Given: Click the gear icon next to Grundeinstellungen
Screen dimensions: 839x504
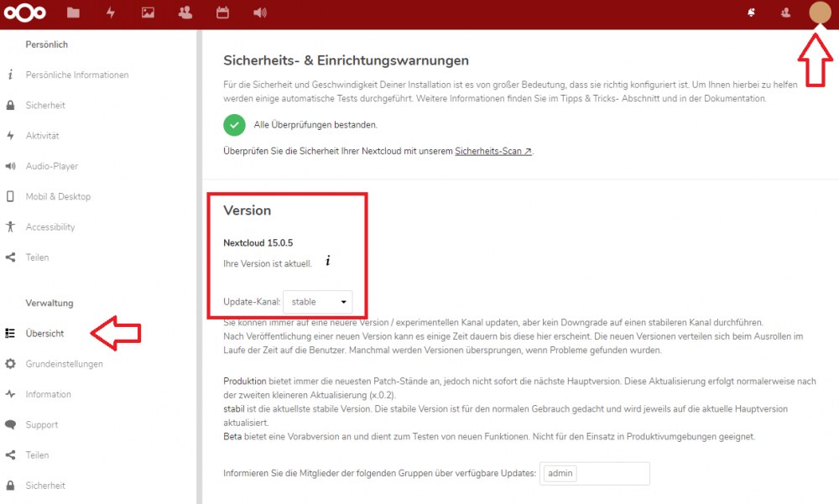Looking at the screenshot, I should 10,364.
